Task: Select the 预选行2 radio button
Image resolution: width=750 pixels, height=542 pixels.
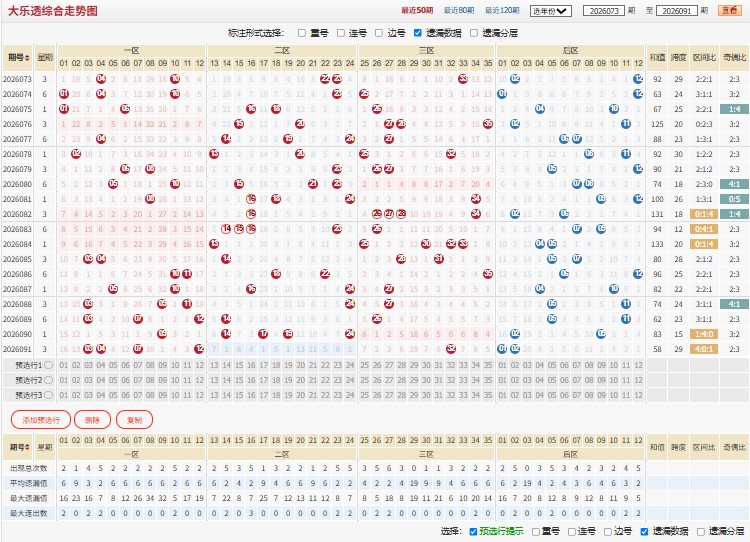Action: tap(48, 380)
